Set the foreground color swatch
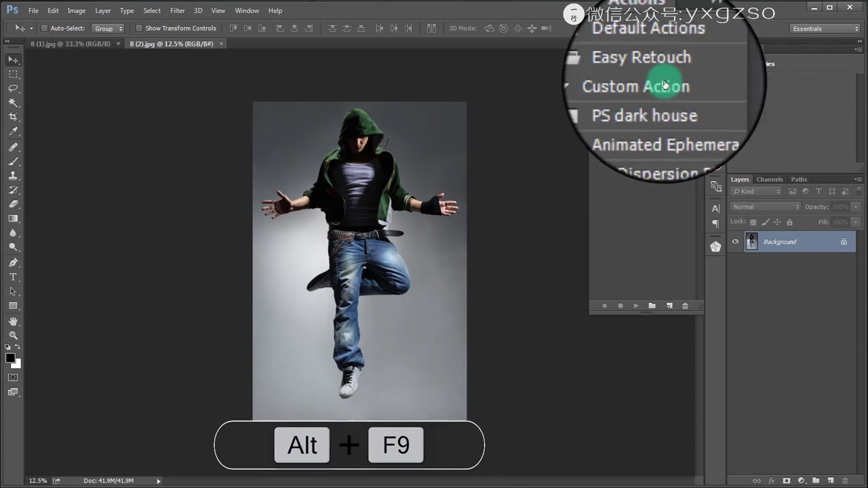Viewport: 868px width, 488px height. (x=10, y=358)
